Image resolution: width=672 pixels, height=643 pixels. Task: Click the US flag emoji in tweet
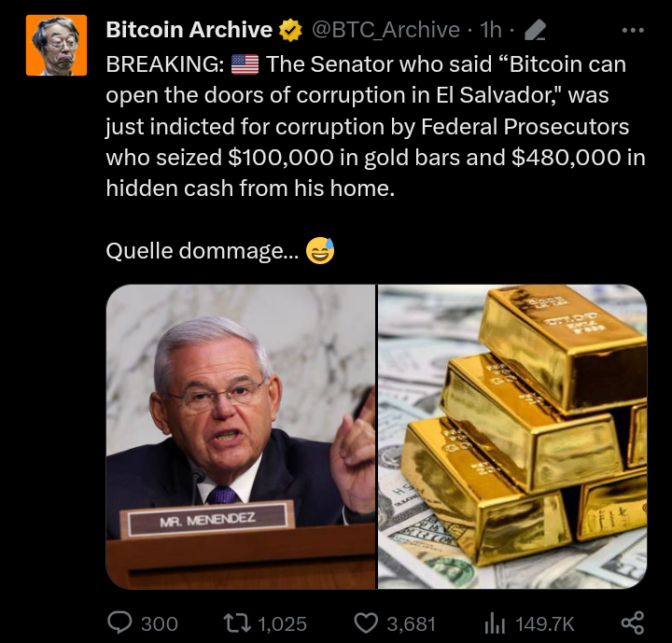[x=245, y=64]
